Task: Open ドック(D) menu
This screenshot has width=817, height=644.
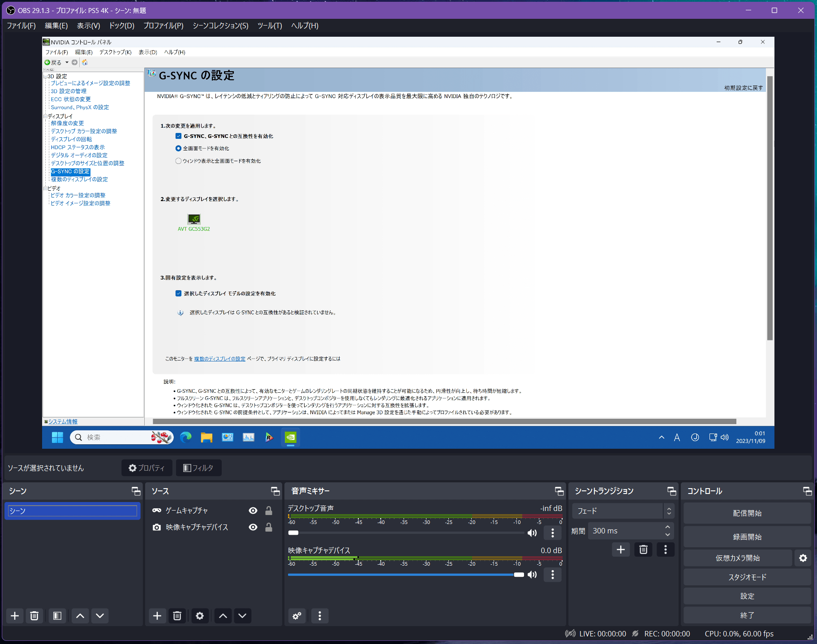Action: pos(122,26)
